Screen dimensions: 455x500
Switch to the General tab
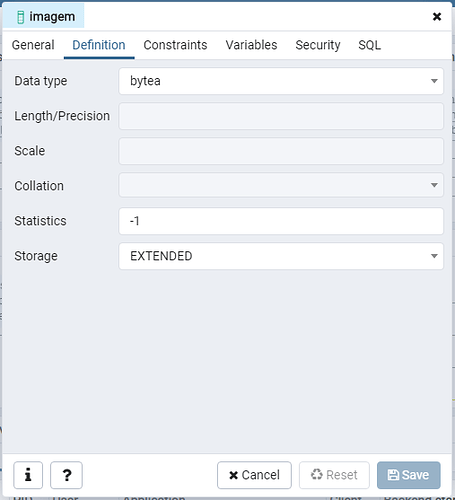[33, 45]
